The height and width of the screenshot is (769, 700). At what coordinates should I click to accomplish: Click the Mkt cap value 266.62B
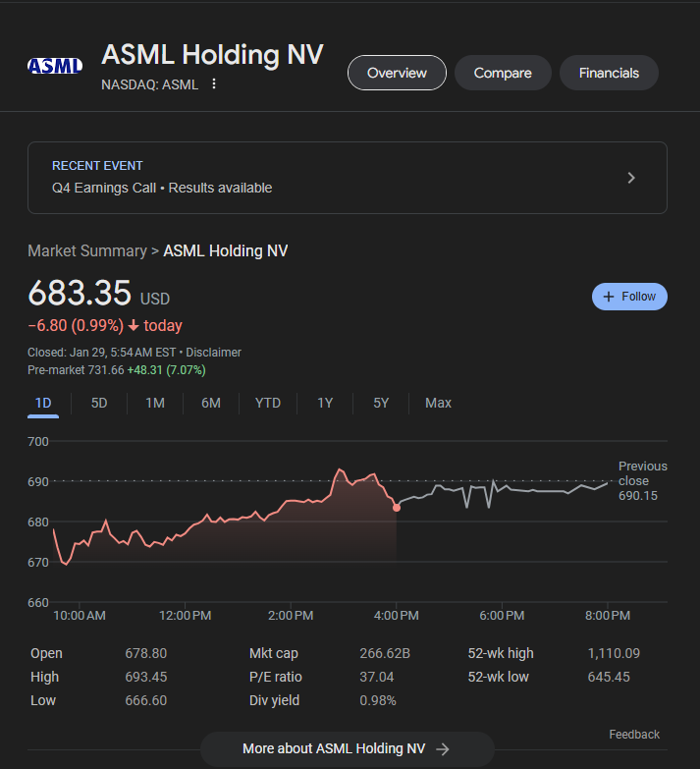(385, 653)
